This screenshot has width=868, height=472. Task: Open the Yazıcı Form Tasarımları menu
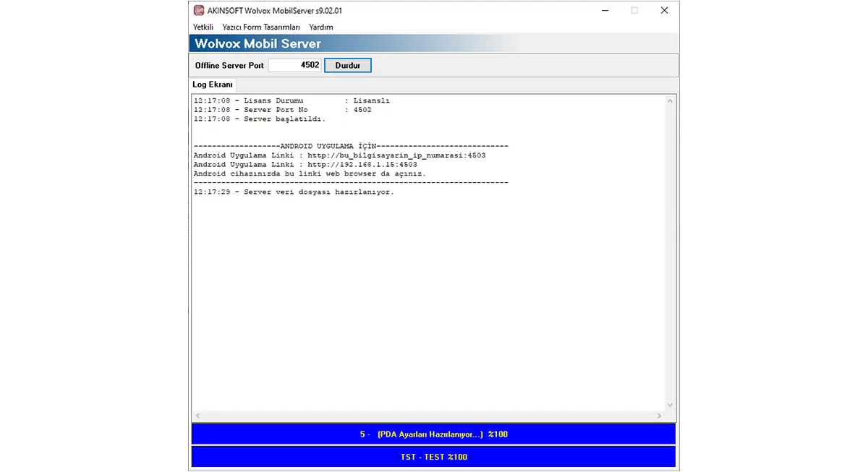pyautogui.click(x=261, y=27)
